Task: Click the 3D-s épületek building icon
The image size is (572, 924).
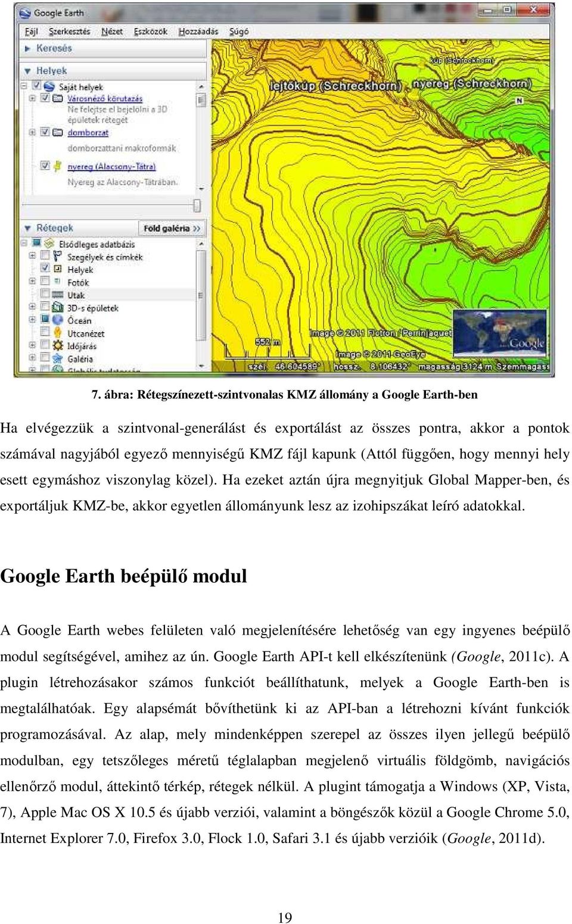Action: [58, 307]
